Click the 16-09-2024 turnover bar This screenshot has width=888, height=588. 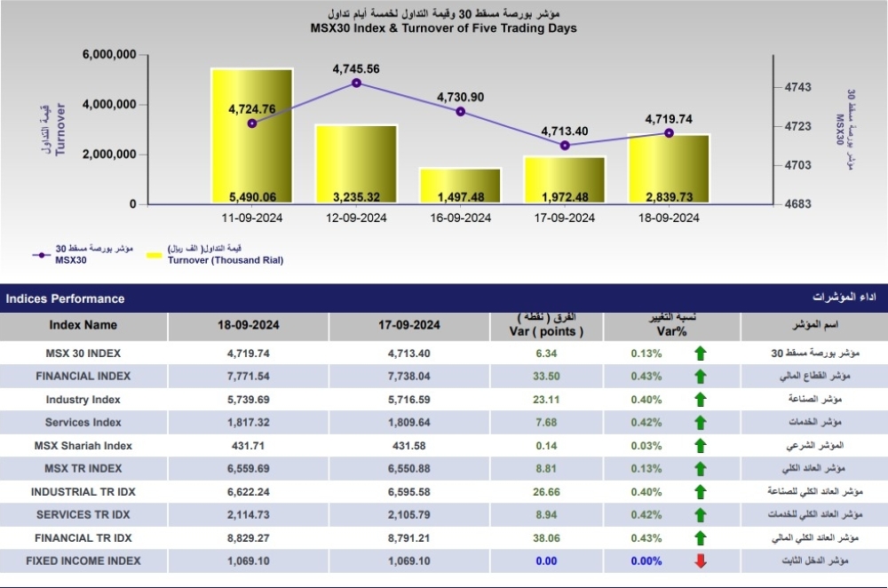460,186
